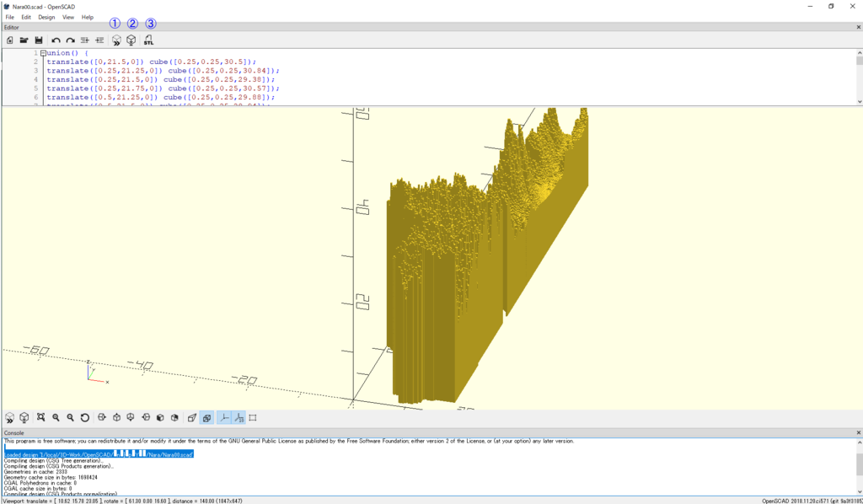Viewport: 863px width, 504px height.
Task: Click the OpenSCAD version text in the status bar
Action: (x=812, y=501)
